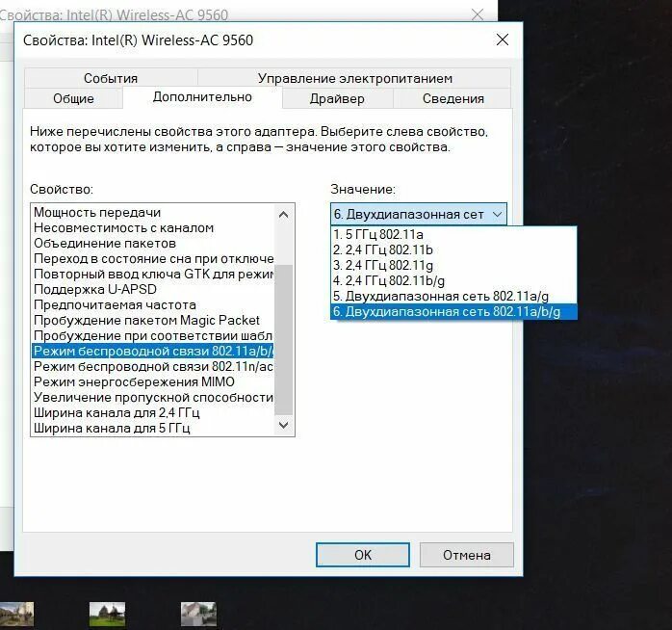This screenshot has width=672, height=630.
Task: Select Мощность передачи property
Action: pos(152,212)
